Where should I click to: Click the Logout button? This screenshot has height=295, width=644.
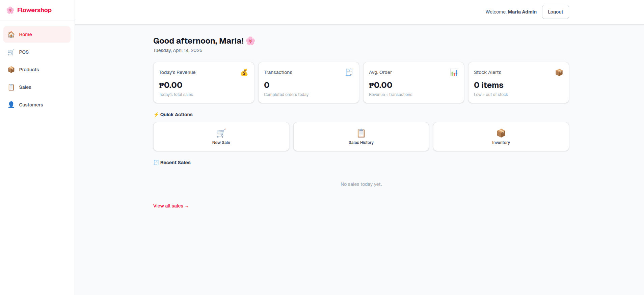pyautogui.click(x=555, y=12)
